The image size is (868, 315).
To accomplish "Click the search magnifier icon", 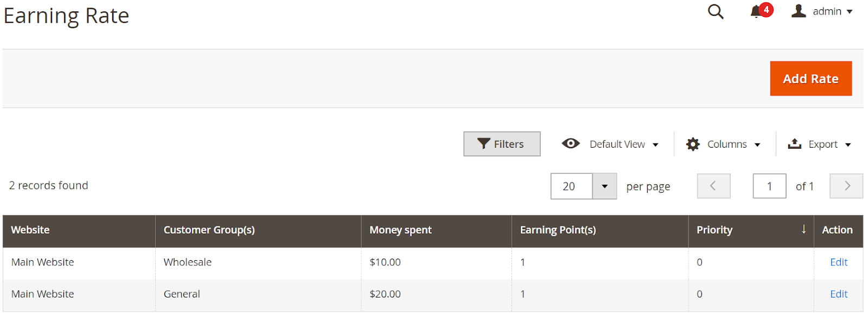I will [x=716, y=11].
